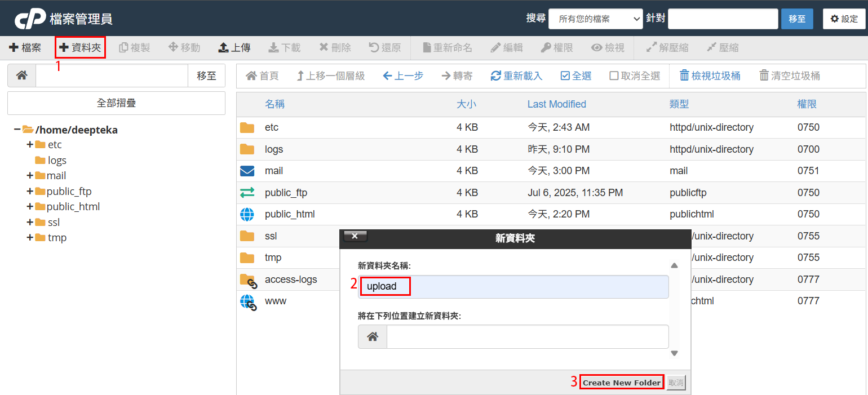Collapse the /home/deepteka root folder
This screenshot has height=395, width=868.
coord(17,130)
